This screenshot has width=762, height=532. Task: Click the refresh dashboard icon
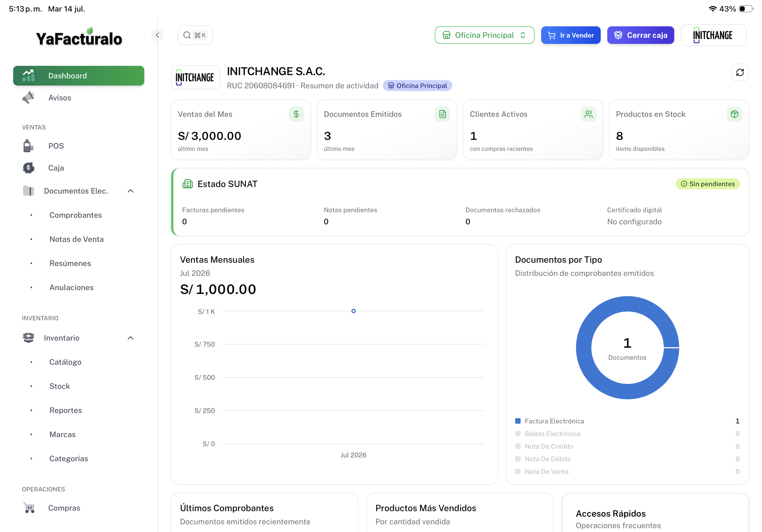pos(740,72)
